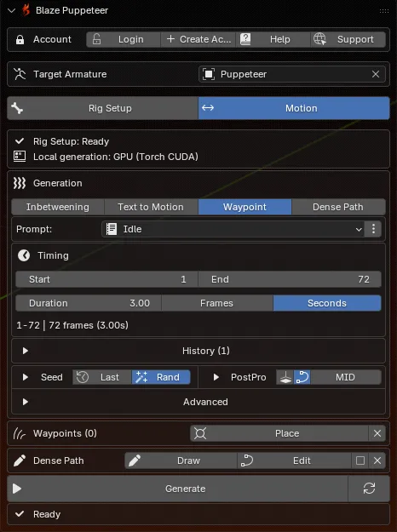
Task: Click the Start frame field
Action: coord(106,279)
